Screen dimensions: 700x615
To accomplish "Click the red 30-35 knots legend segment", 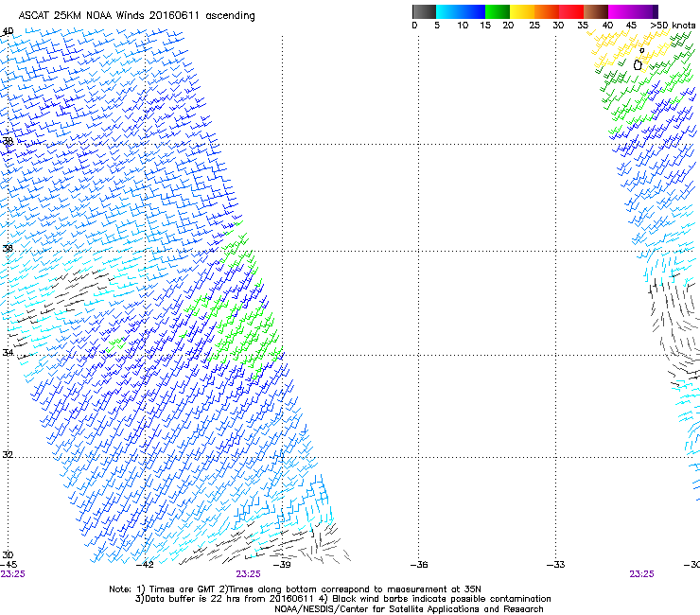I will tap(571, 11).
